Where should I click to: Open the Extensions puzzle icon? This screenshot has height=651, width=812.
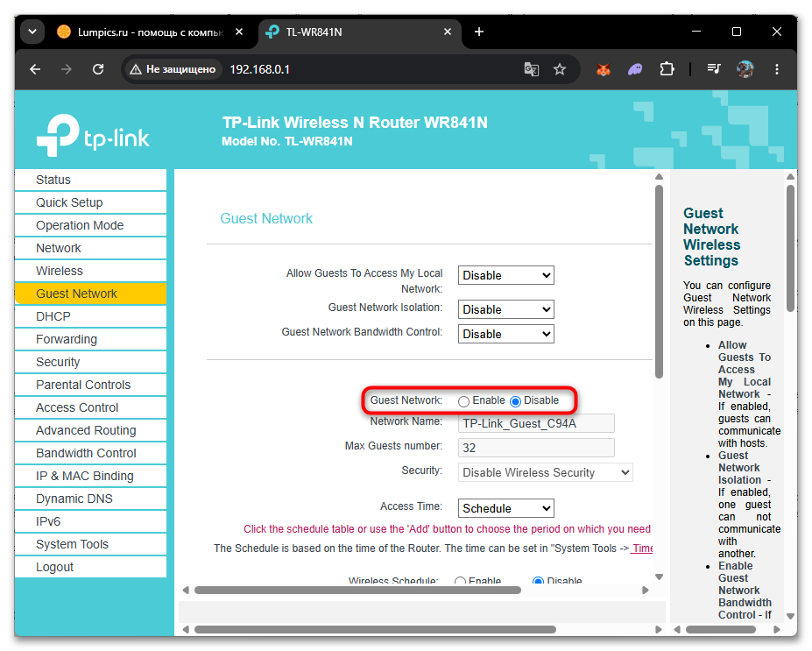tap(667, 69)
